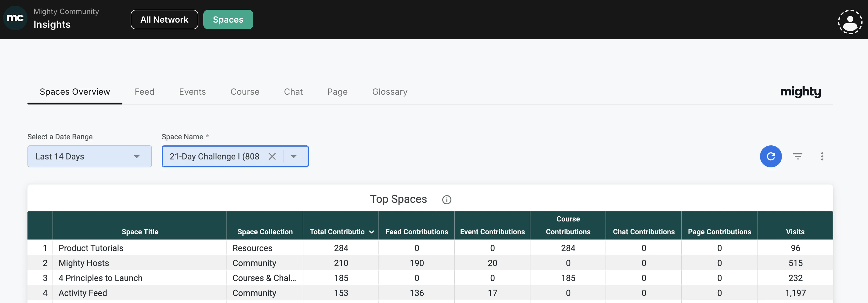Image resolution: width=868 pixels, height=303 pixels.
Task: Select the Activity Feed row title
Action: point(83,293)
